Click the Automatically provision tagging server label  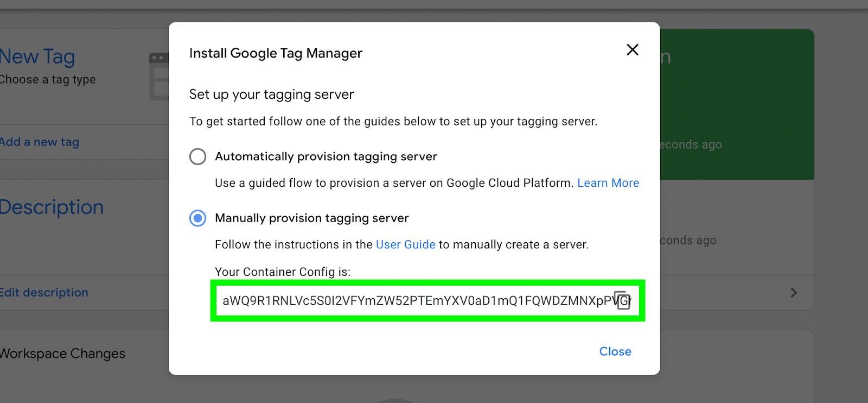[326, 156]
